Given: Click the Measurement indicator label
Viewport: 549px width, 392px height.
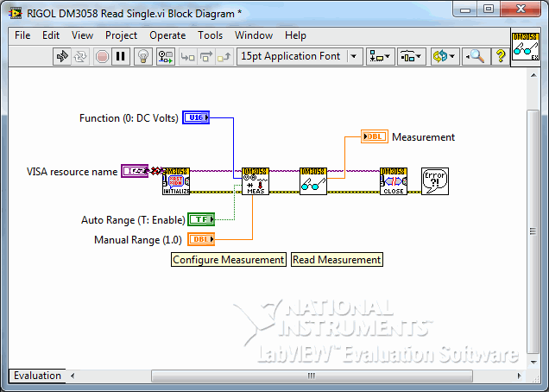Looking at the screenshot, I should coord(423,137).
